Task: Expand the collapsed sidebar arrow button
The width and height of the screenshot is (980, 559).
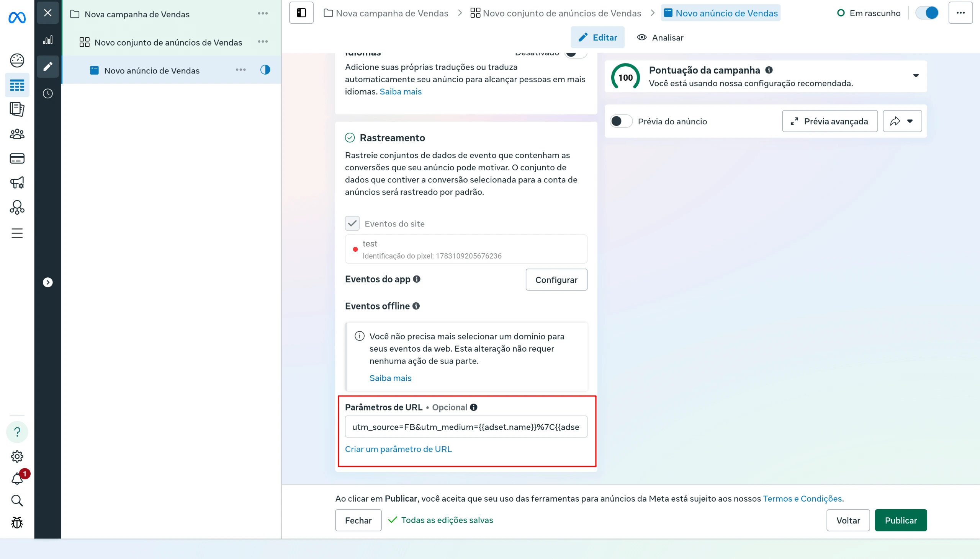Action: [x=47, y=283]
